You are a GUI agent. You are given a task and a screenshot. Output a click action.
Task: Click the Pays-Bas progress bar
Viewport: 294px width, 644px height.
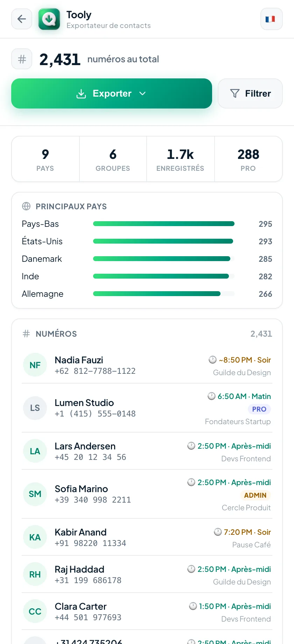pos(164,224)
